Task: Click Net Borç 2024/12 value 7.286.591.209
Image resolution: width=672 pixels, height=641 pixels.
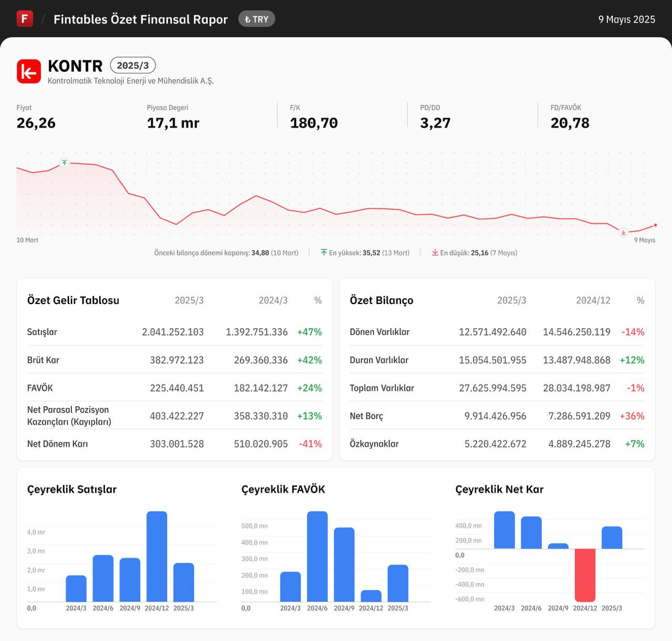Action: (x=580, y=416)
